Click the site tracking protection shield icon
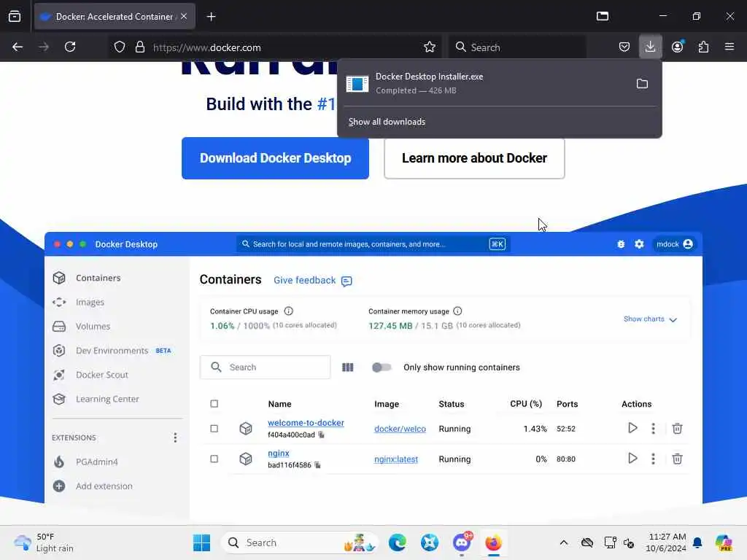The image size is (747, 560). pyautogui.click(x=120, y=47)
